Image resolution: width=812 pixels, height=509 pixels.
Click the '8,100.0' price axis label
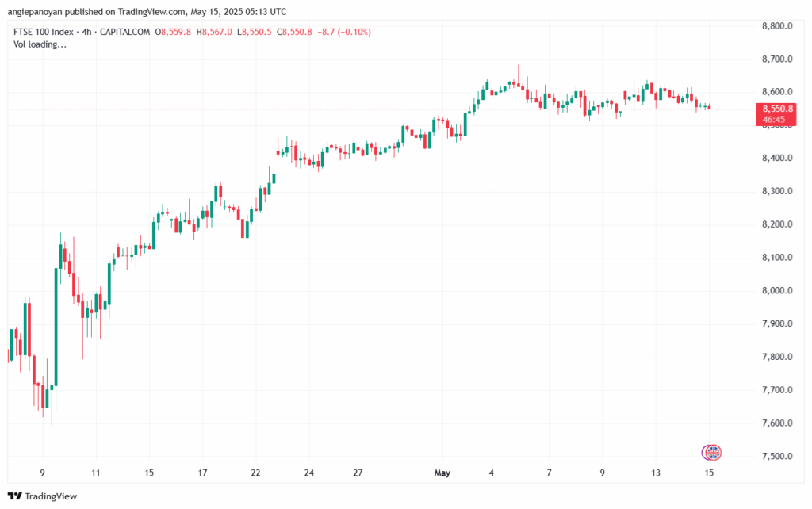777,258
